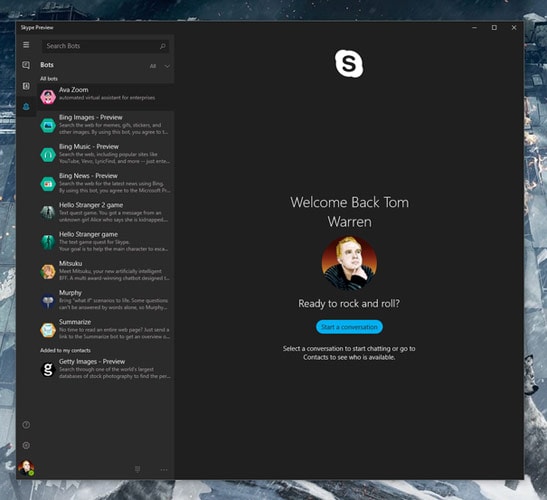
Task: Click the Bing Music bot avatar
Action: [x=48, y=155]
